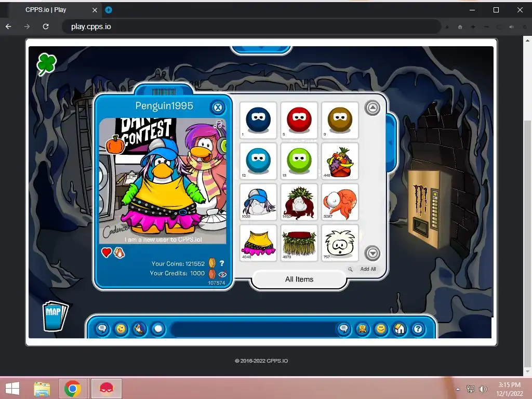
Task: Select the throw snowball button
Action: (x=158, y=329)
